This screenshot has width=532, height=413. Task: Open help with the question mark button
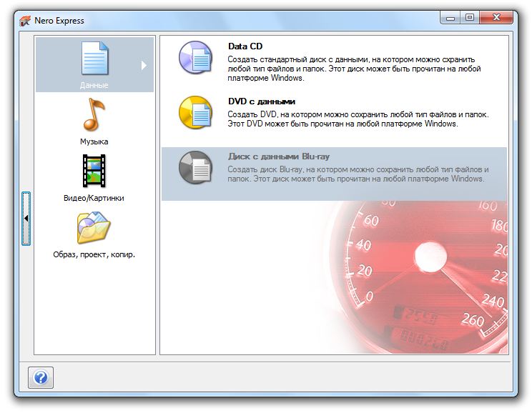coord(41,377)
